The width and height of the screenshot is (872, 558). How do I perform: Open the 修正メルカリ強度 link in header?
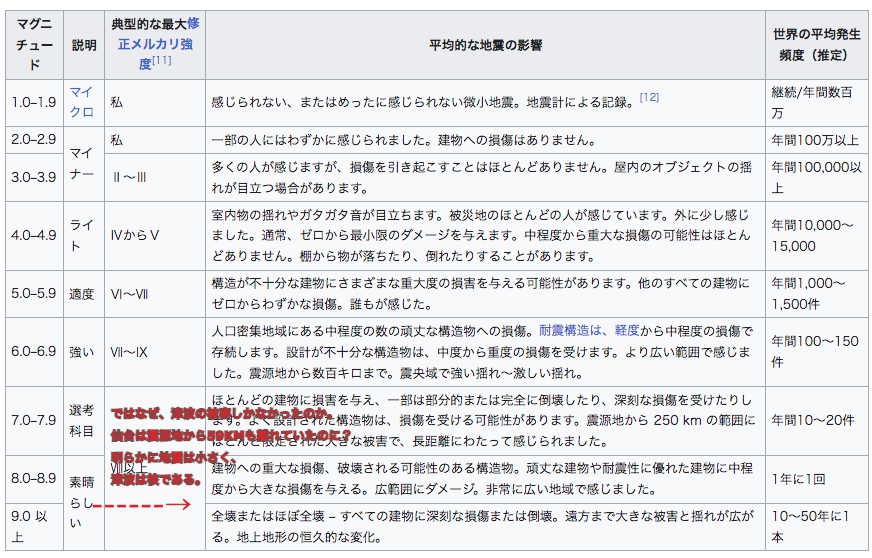point(155,44)
